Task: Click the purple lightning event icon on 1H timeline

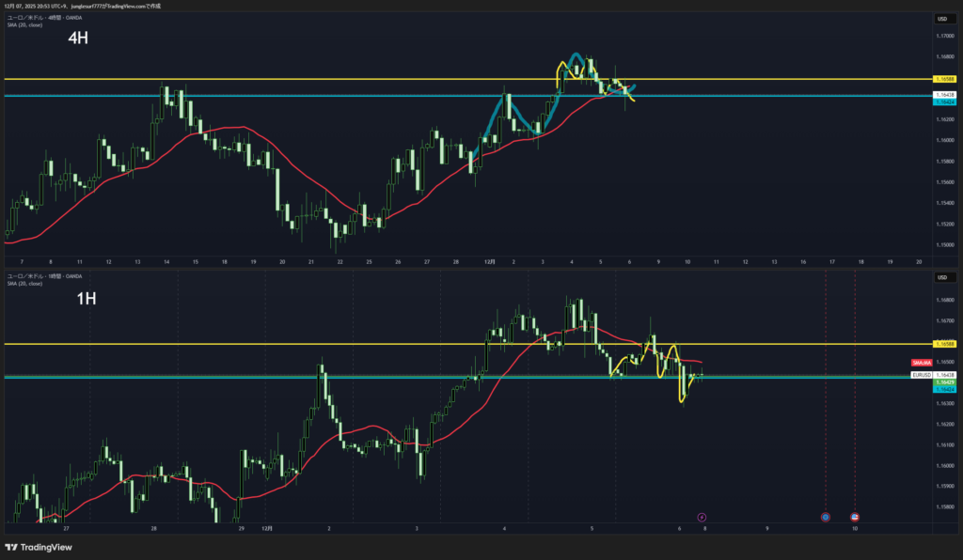Action: [x=702, y=517]
